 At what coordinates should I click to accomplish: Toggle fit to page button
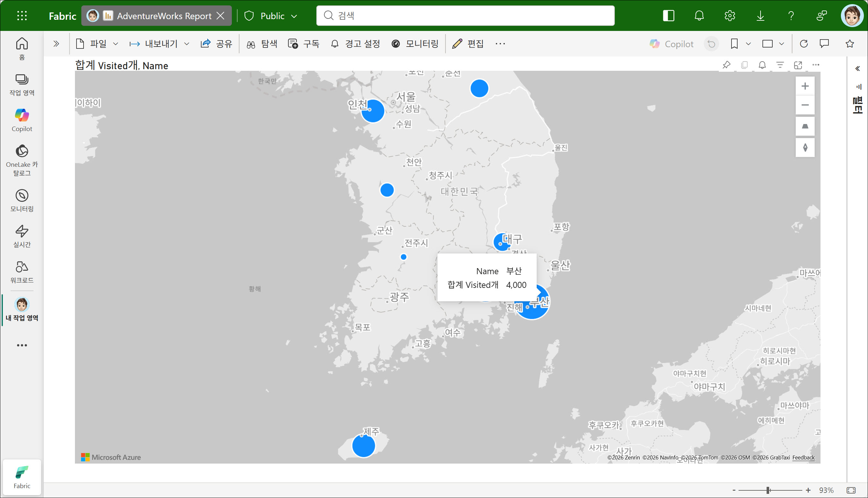(x=851, y=490)
